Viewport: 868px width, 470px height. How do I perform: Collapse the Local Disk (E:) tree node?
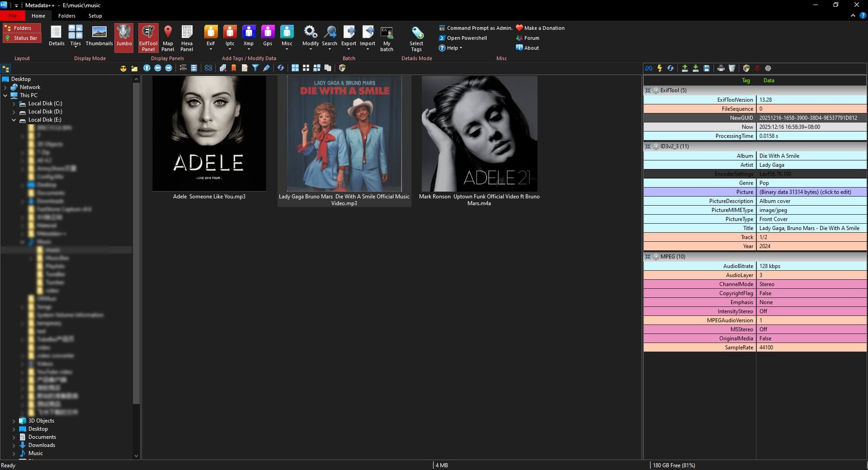pyautogui.click(x=14, y=120)
